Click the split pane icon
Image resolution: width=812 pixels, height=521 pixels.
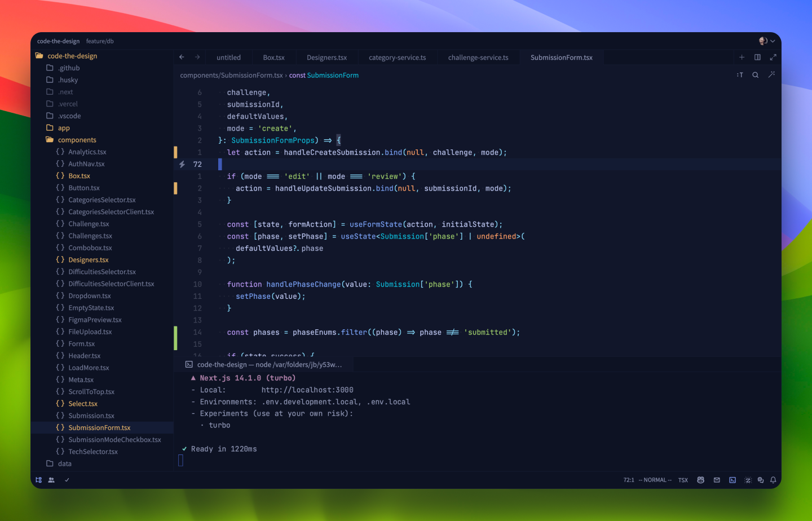(x=757, y=57)
